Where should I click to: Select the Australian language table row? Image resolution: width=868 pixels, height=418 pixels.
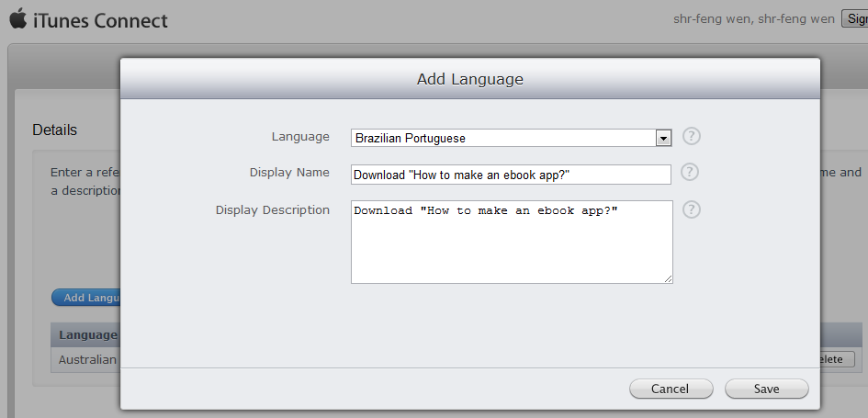pyautogui.click(x=85, y=360)
